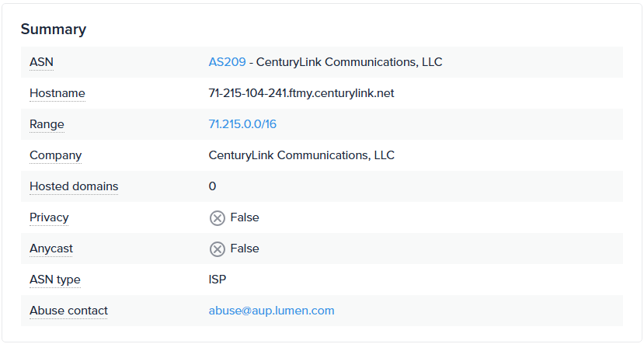Click the hostname value ending in centurylink.net
Screen dimensions: 644x344
click(x=301, y=93)
